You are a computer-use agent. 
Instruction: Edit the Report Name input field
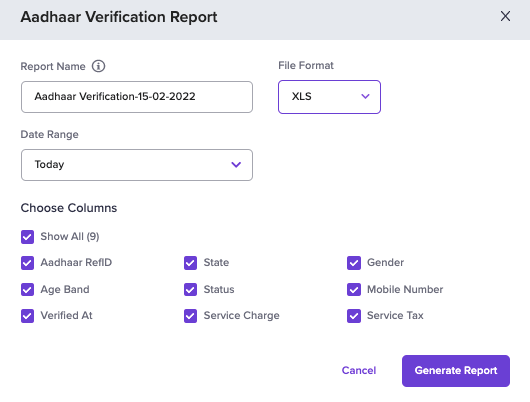click(x=137, y=97)
